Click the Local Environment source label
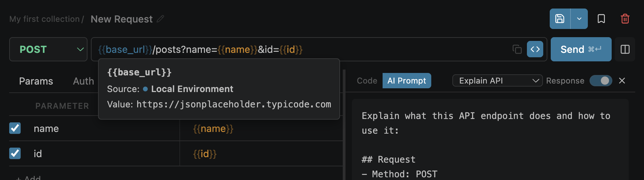This screenshot has width=644, height=180. [x=192, y=89]
